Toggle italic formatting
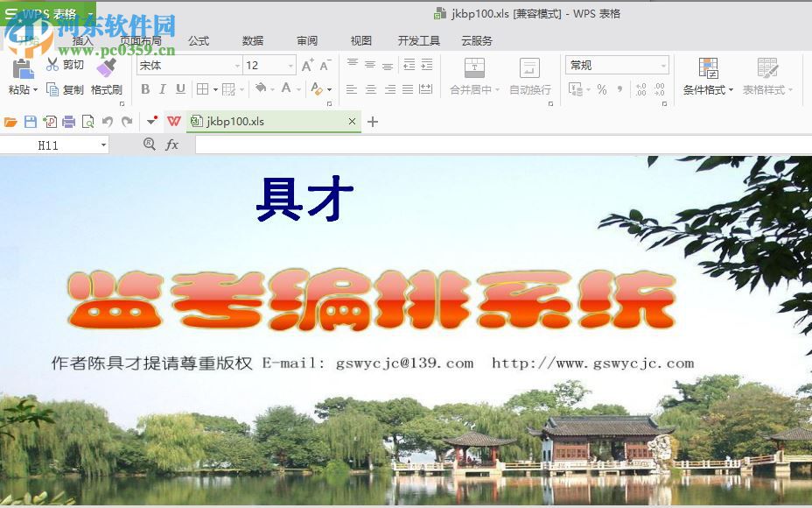 click(163, 88)
